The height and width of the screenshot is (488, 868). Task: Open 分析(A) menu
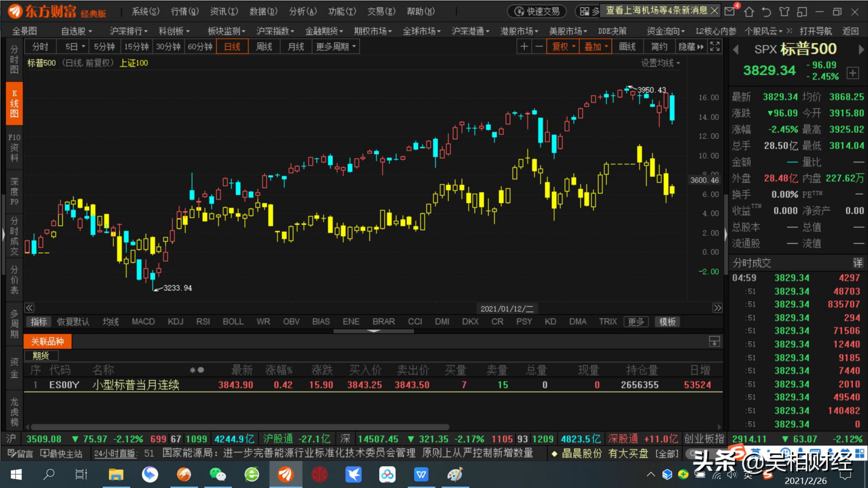[302, 11]
